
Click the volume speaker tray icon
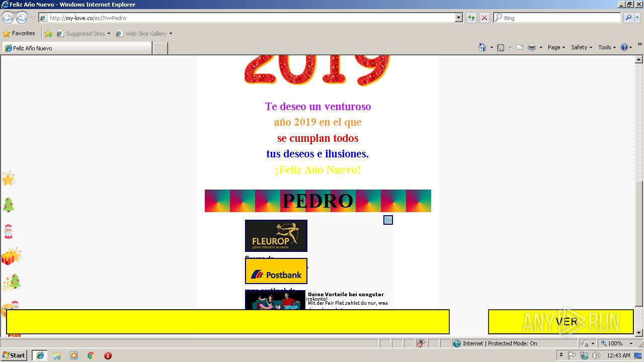pyautogui.click(x=596, y=355)
